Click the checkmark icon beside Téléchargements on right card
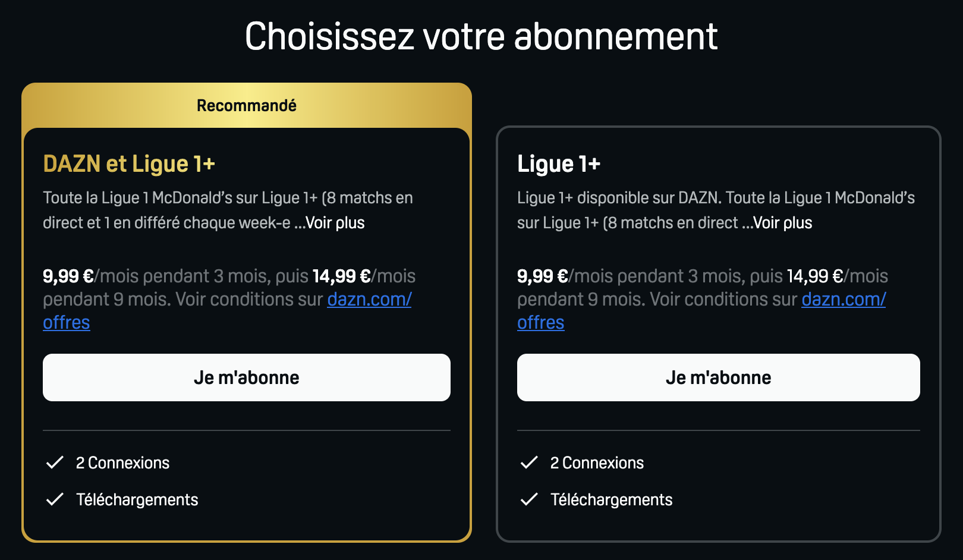The height and width of the screenshot is (560, 963). (530, 500)
